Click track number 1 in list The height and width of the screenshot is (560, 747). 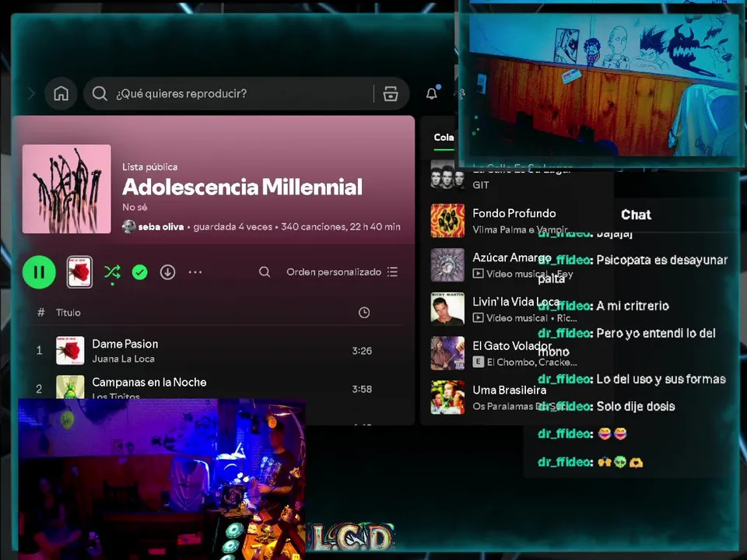pos(39,351)
